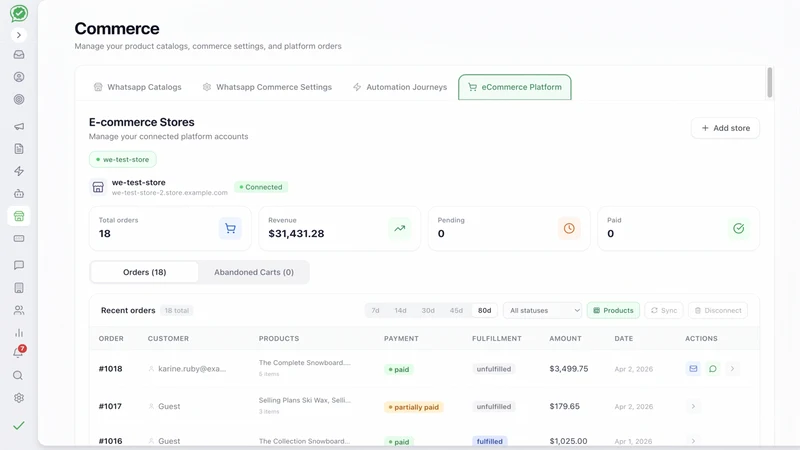Select the 45d range filter

[456, 310]
